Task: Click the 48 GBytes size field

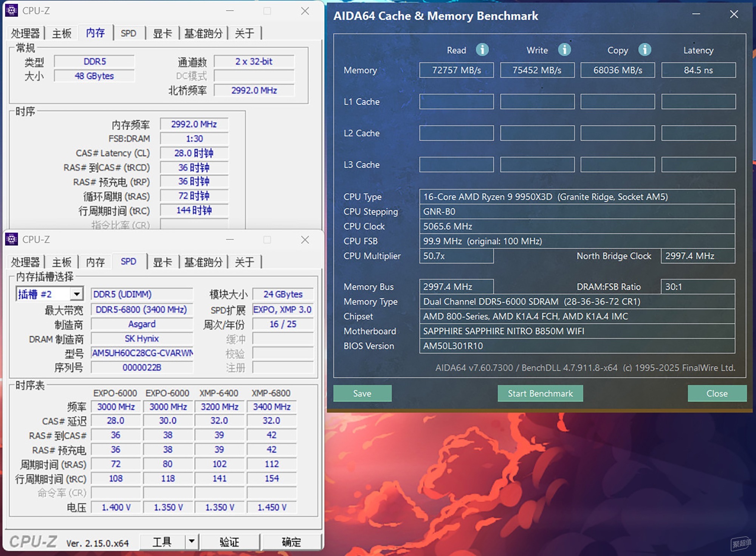Action: click(94, 76)
